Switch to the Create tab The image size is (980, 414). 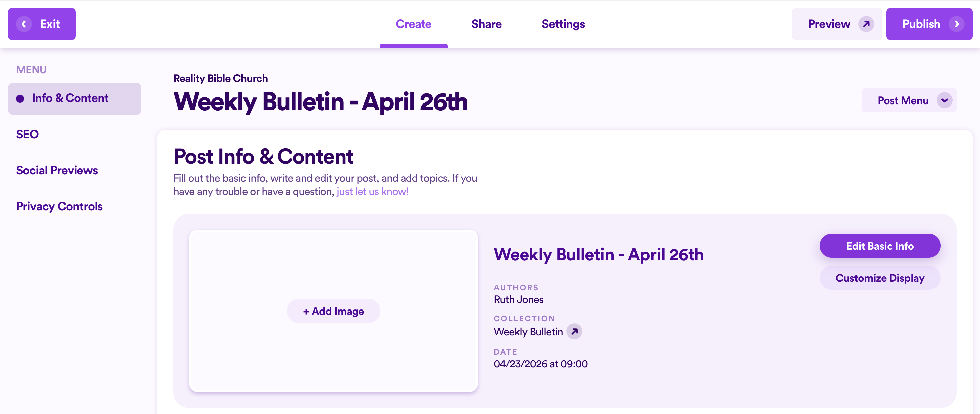pyautogui.click(x=413, y=24)
